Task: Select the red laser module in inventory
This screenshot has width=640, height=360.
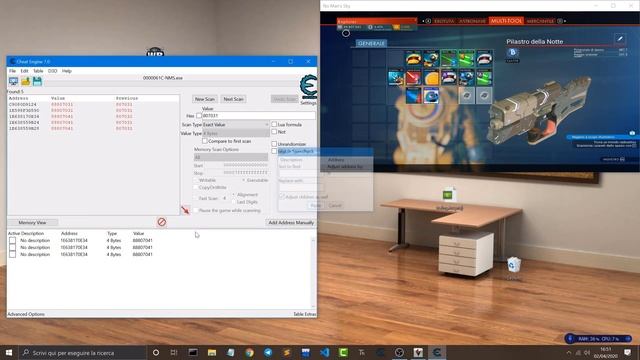Action: 413,78
